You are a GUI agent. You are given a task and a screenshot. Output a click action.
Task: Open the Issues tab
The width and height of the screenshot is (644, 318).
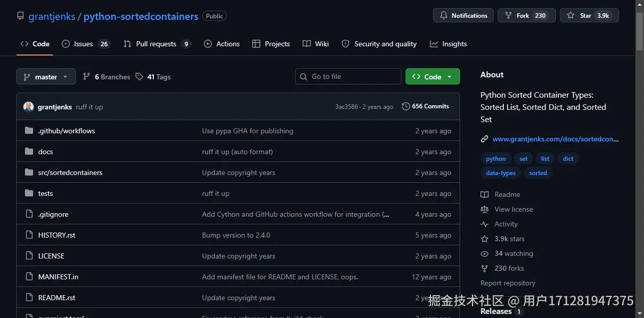(86, 44)
